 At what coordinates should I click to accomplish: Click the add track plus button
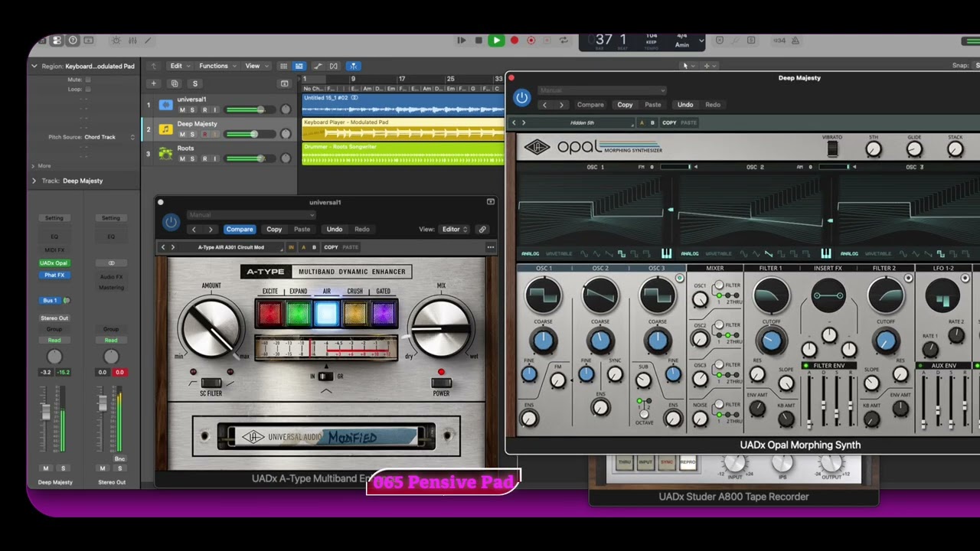click(x=153, y=83)
